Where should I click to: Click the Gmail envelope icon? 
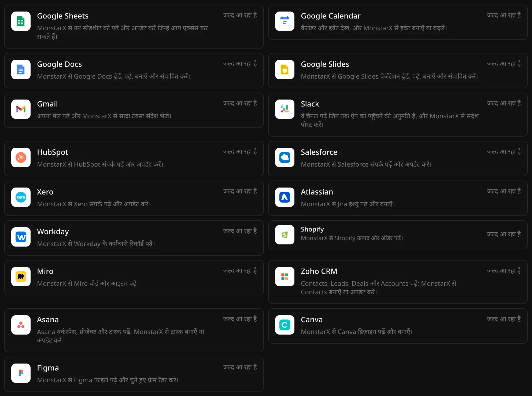(21, 109)
